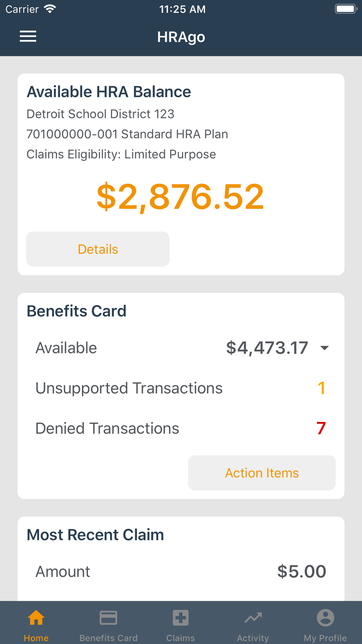Tap the orange unsupported count 1
The width and height of the screenshot is (362, 644).
pos(322,388)
